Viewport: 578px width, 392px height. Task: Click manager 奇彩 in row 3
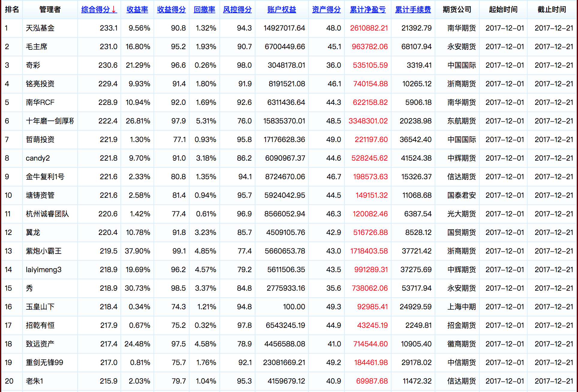(33, 65)
